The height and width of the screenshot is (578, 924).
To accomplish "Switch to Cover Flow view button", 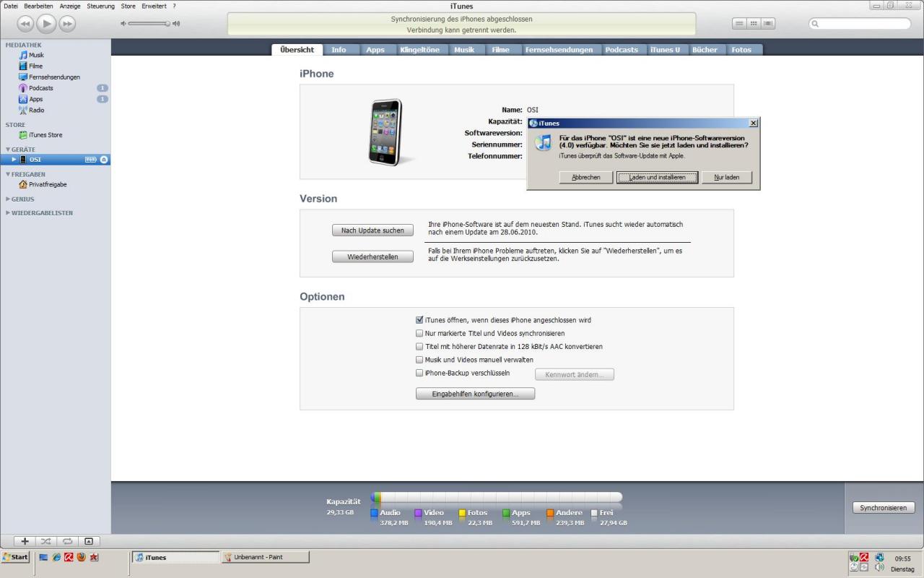I will click(769, 24).
